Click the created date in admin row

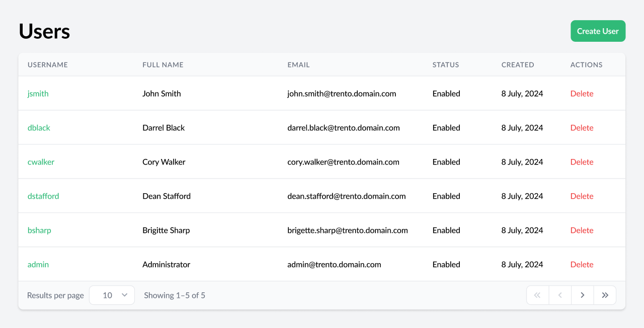click(x=522, y=265)
